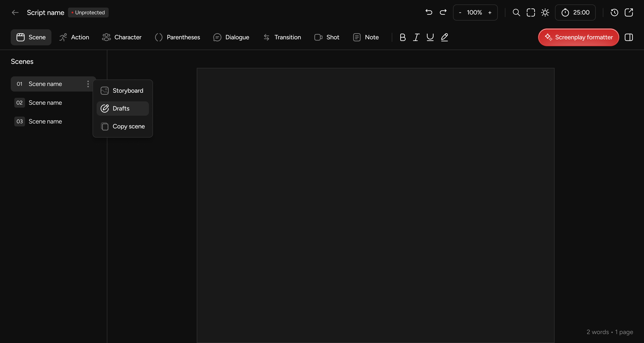Choose Drafts from the context menu
The height and width of the screenshot is (343, 644).
point(123,108)
